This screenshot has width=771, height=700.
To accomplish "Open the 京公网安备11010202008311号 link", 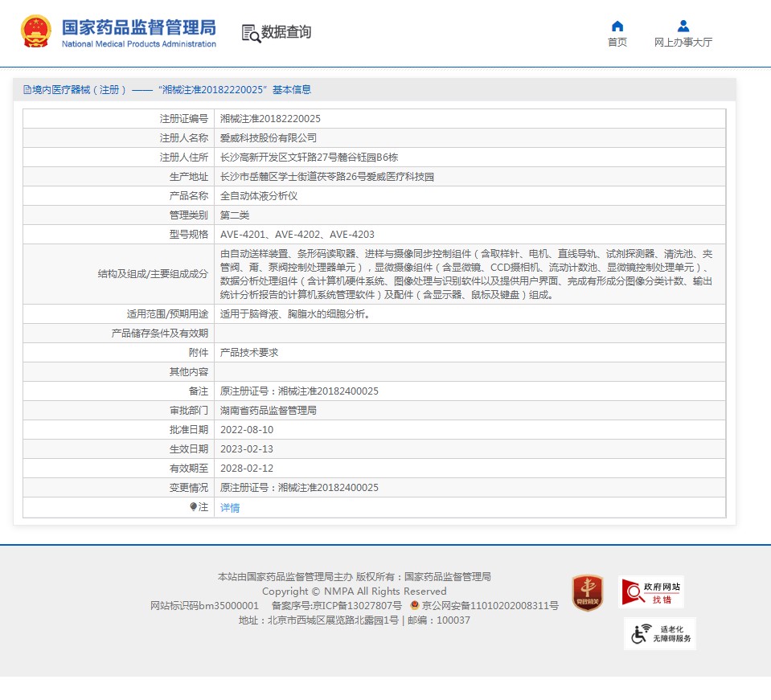I will (490, 606).
